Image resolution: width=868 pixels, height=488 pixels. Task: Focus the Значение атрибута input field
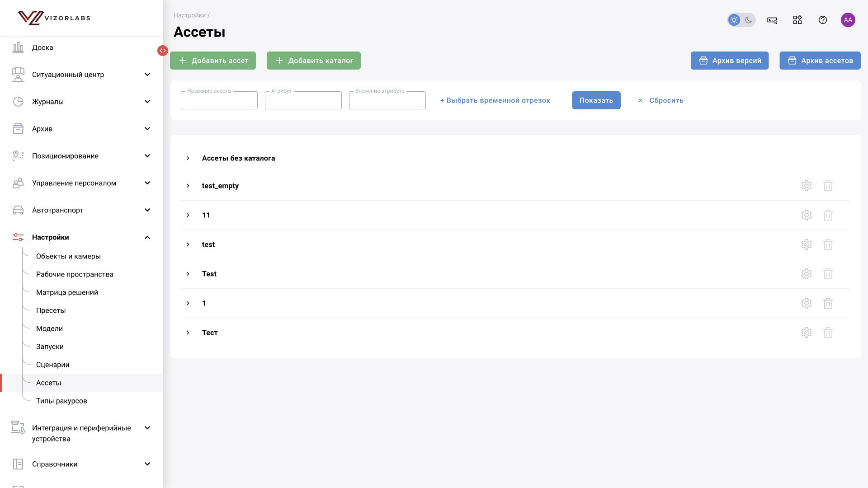[x=387, y=100]
